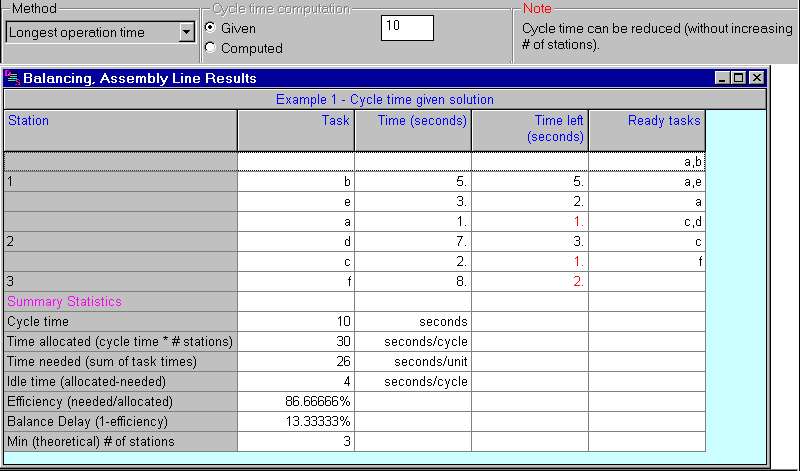Select the Summary Statistics row label
Screen dimensions: 800x471
pyautogui.click(x=120, y=301)
